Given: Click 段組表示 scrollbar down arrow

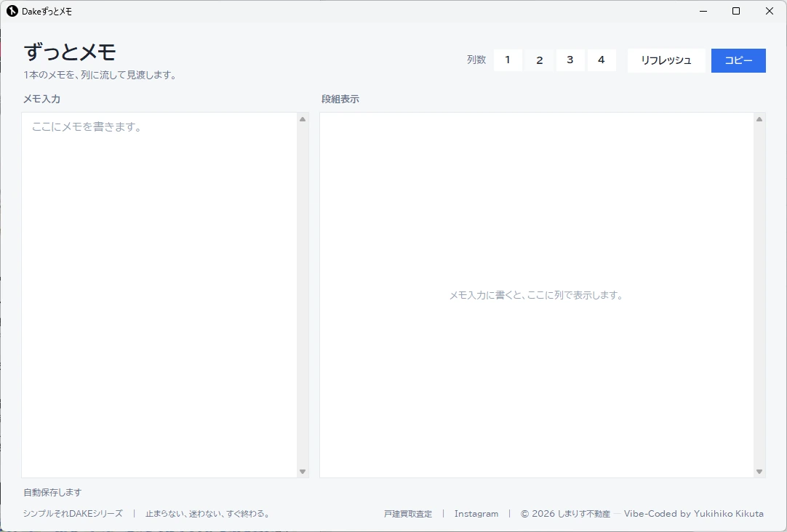Looking at the screenshot, I should click(x=759, y=472).
